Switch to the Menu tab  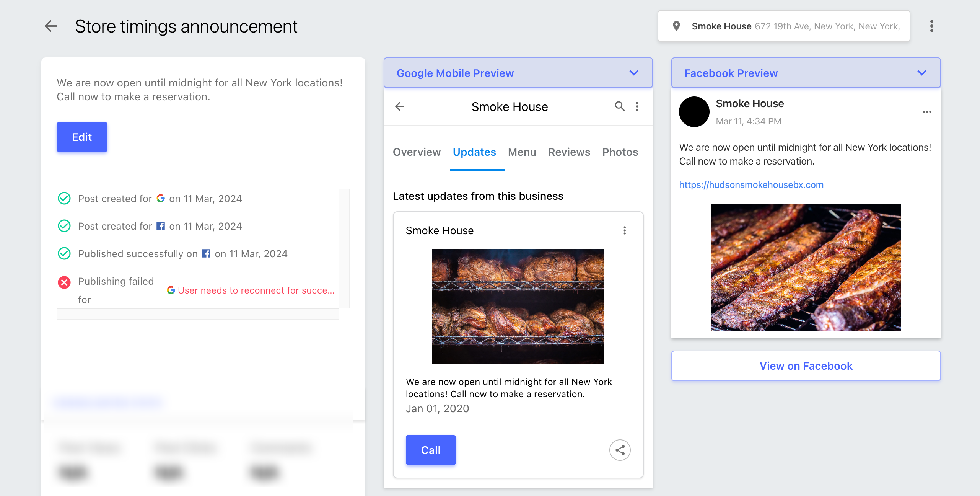(x=522, y=152)
